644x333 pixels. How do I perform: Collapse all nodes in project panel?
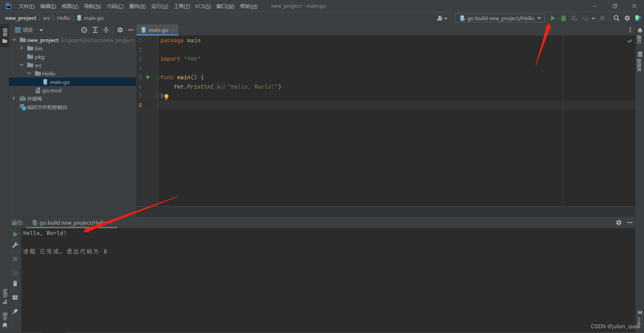106,30
